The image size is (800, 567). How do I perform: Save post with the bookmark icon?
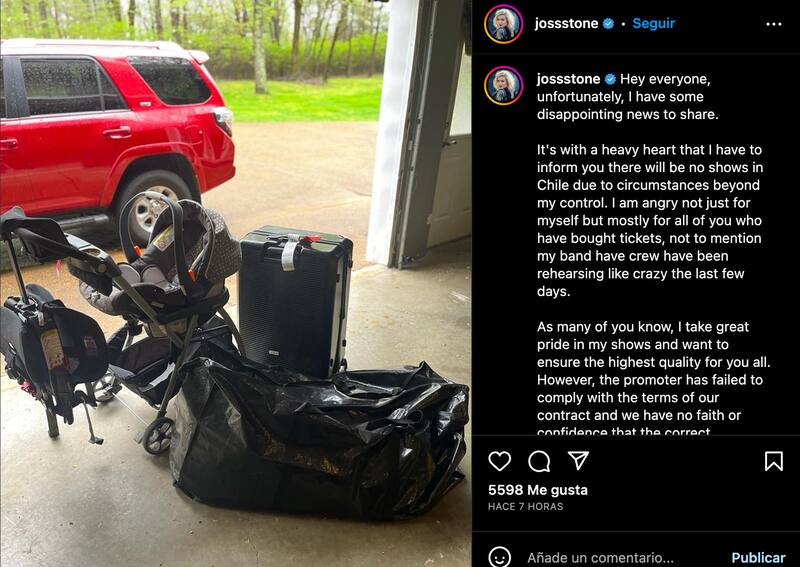[x=773, y=461]
